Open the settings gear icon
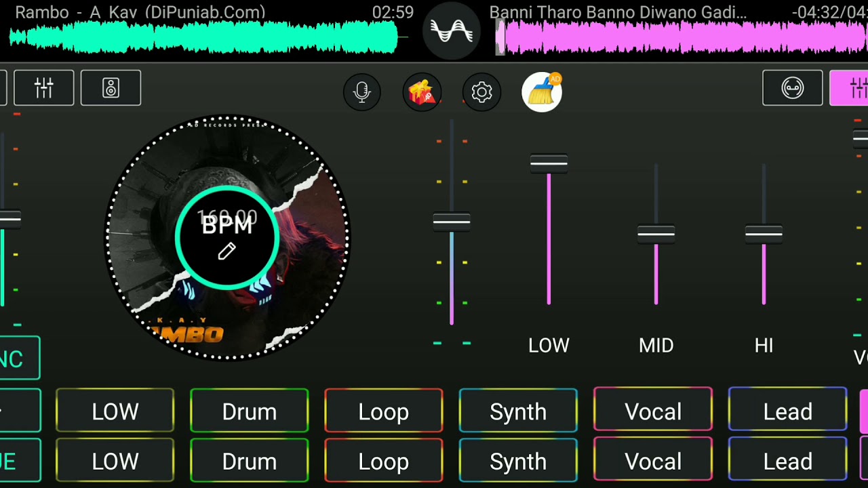The width and height of the screenshot is (868, 488). tap(481, 92)
